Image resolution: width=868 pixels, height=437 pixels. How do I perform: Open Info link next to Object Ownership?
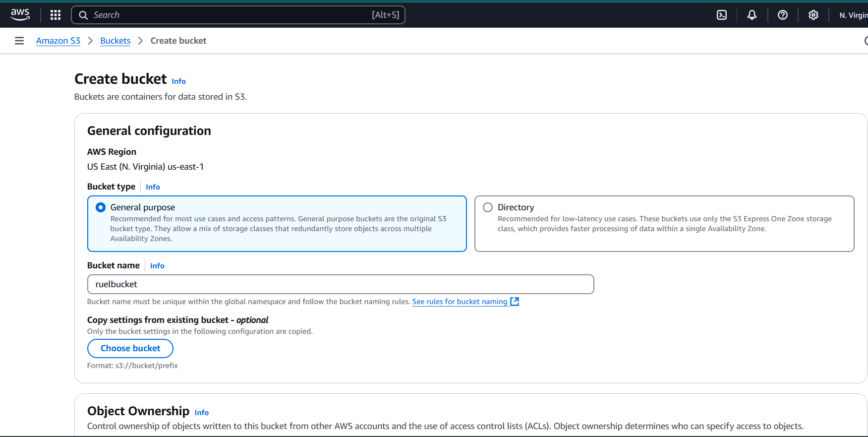pos(202,413)
